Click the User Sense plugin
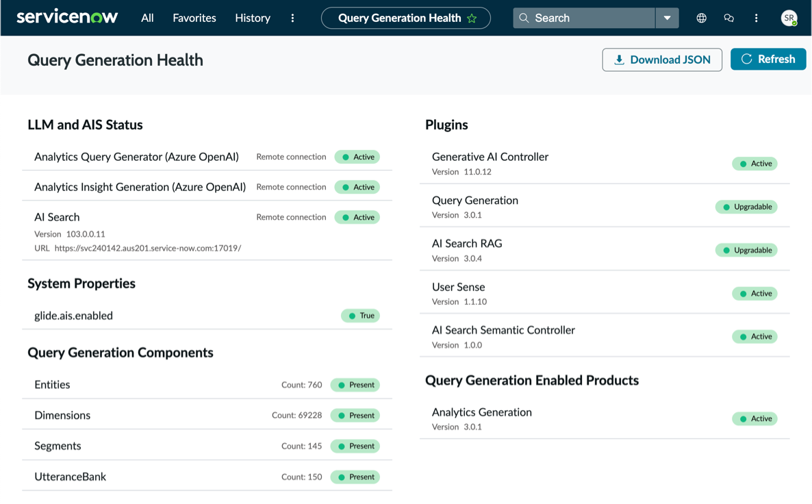The image size is (812, 504). coord(605,293)
